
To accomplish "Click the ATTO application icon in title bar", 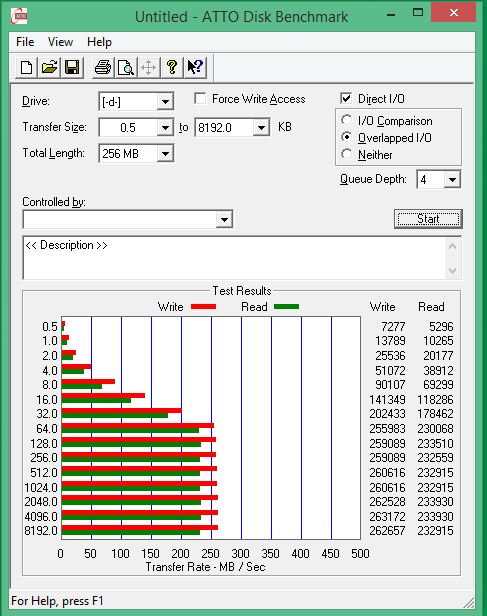I will pyautogui.click(x=19, y=16).
